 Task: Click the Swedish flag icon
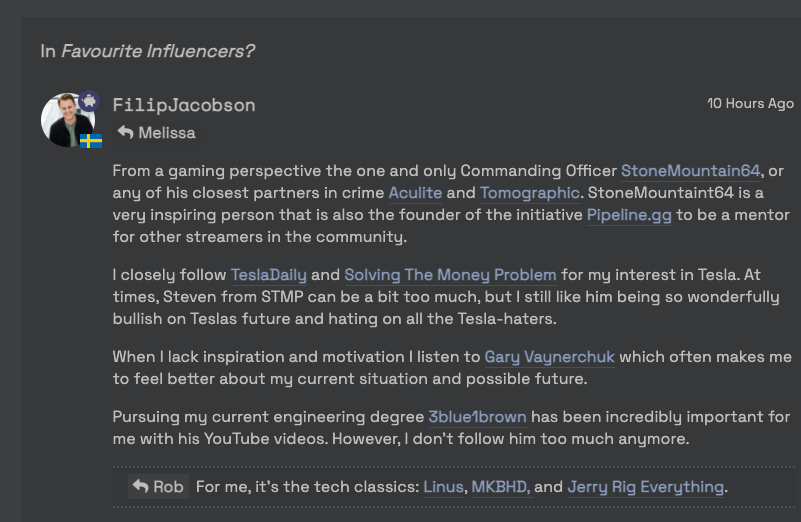(91, 141)
